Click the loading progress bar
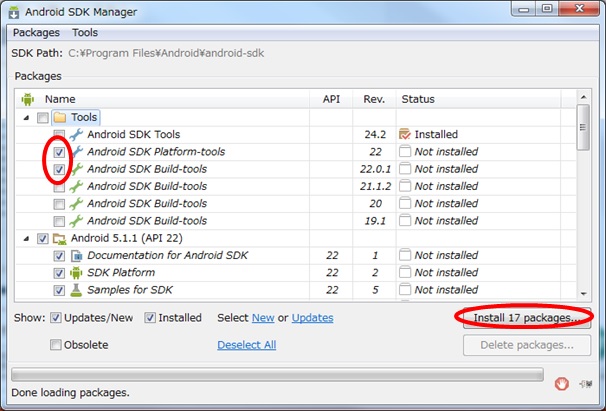 277,375
